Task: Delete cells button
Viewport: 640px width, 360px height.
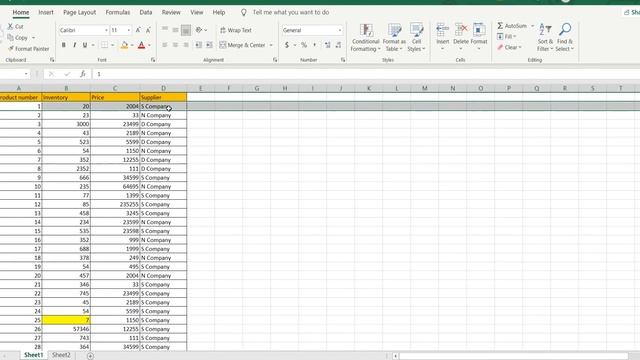Action: 461,37
